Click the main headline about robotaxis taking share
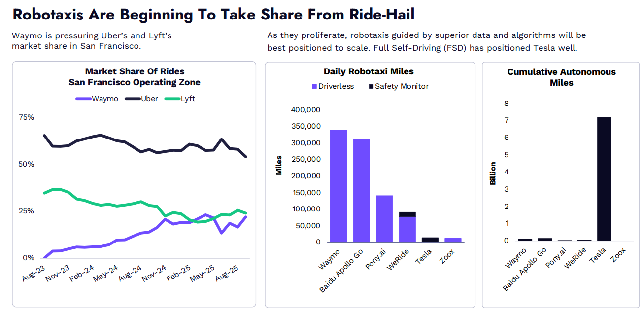This screenshot has height=312, width=644. coord(213,15)
